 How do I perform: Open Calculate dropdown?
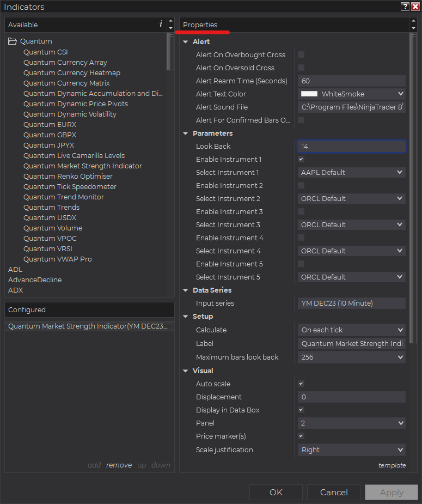(352, 330)
